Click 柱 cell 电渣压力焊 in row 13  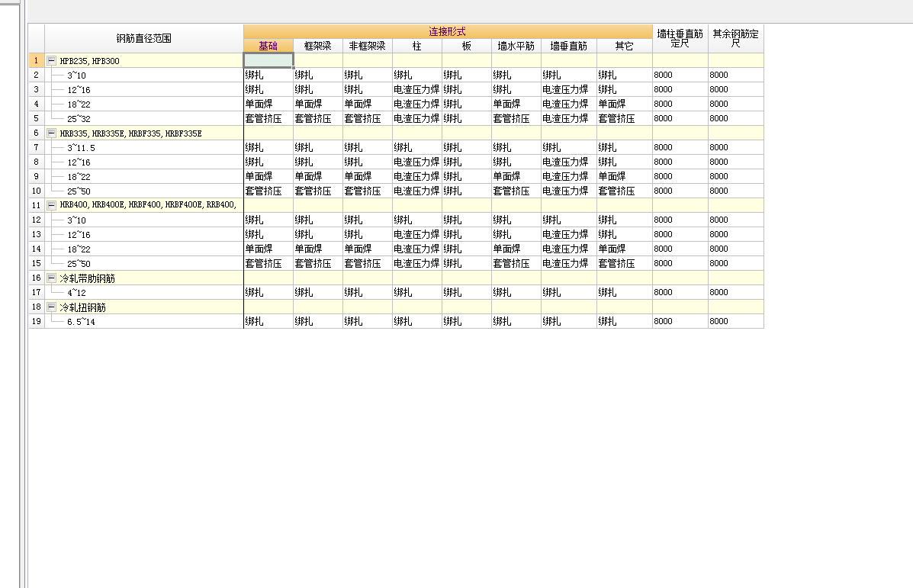(417, 235)
